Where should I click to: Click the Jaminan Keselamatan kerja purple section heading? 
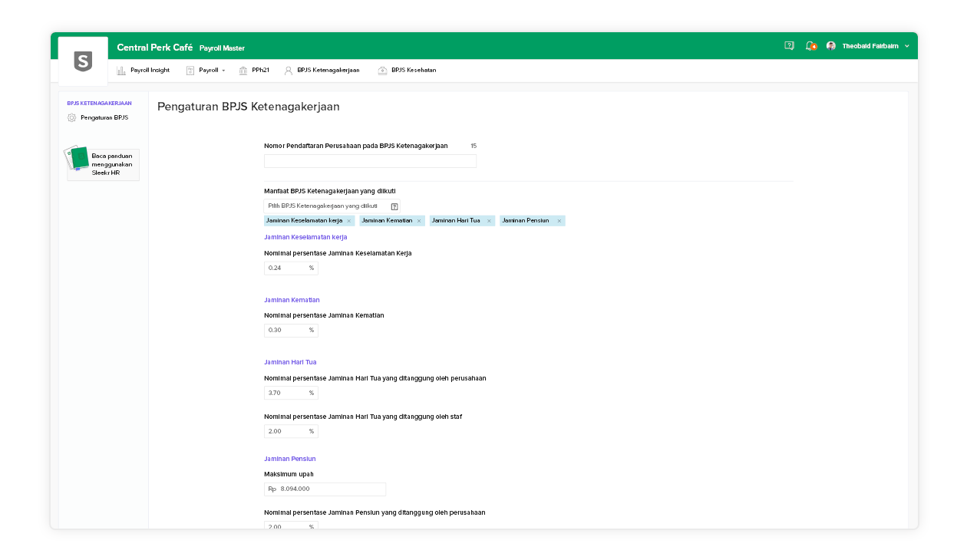point(305,237)
